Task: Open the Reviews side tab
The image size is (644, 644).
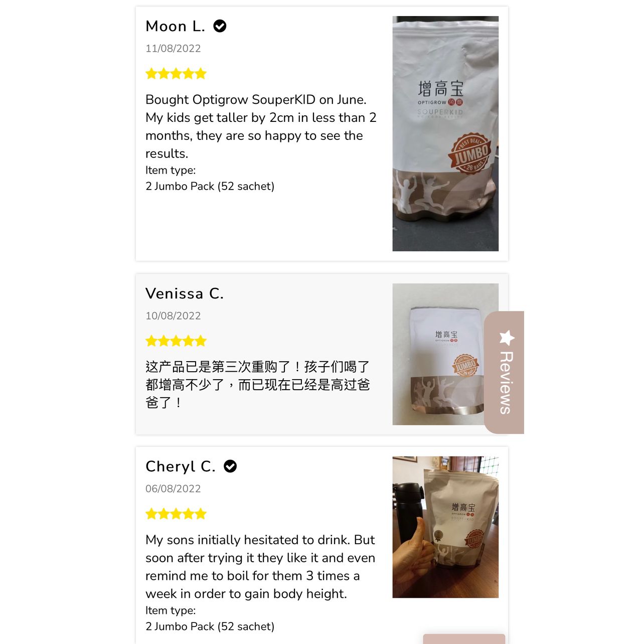Action: (x=504, y=372)
